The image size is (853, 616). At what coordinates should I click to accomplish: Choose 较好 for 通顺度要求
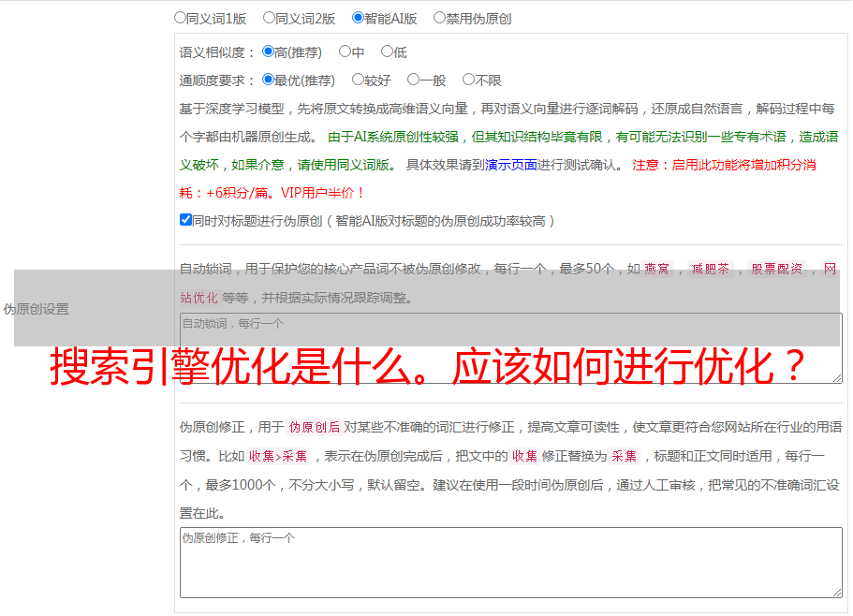point(358,80)
